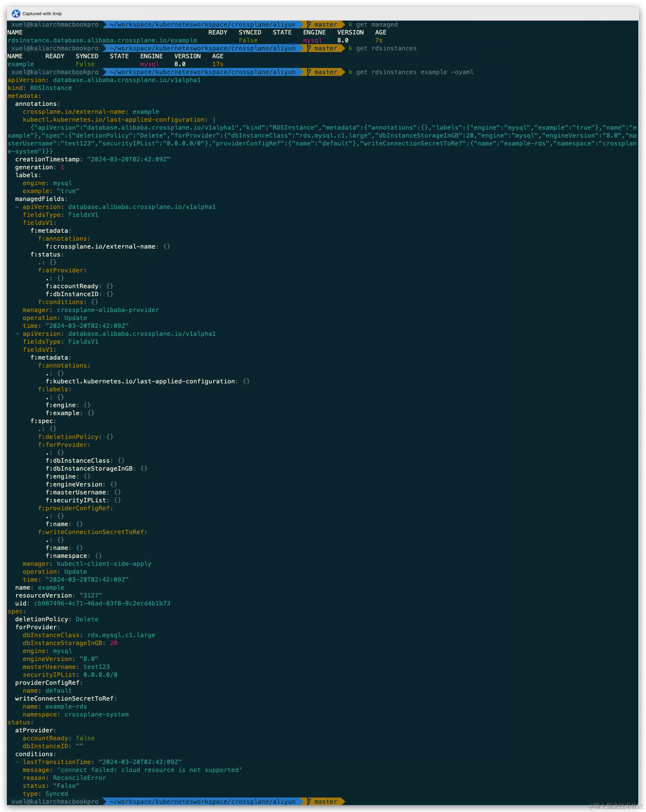The image size is (646, 812).
Task: Click the 'type: Synced' line
Action: (x=45, y=793)
